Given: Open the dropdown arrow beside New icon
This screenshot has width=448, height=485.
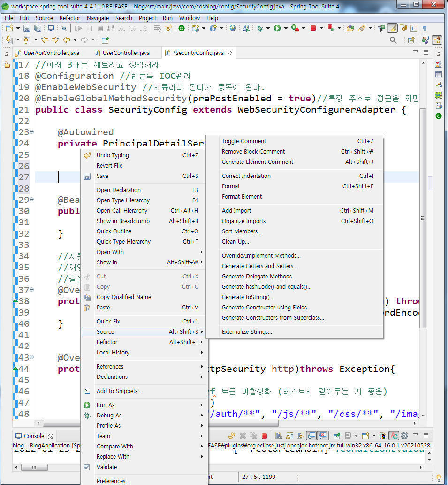Looking at the screenshot, I should click(x=18, y=29).
